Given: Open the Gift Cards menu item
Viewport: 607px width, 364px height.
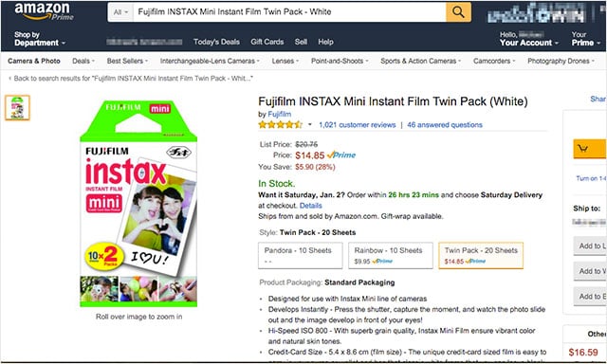Looking at the screenshot, I should pos(267,42).
